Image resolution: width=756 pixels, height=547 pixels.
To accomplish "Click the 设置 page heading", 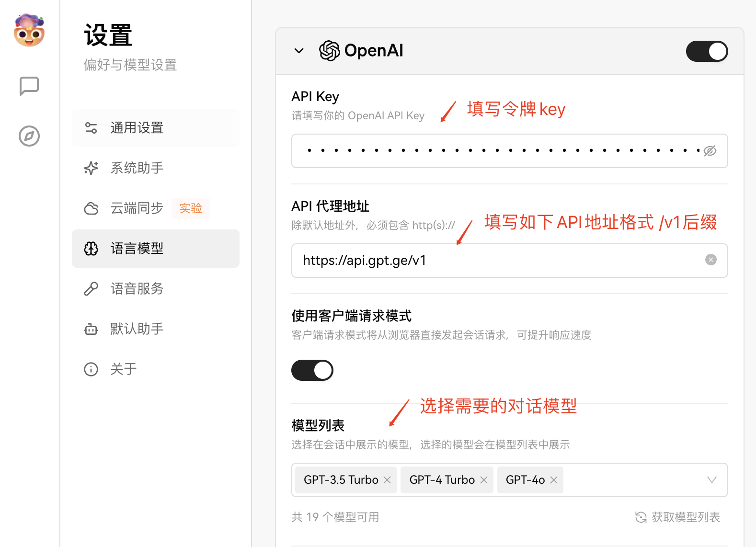I will pyautogui.click(x=108, y=35).
